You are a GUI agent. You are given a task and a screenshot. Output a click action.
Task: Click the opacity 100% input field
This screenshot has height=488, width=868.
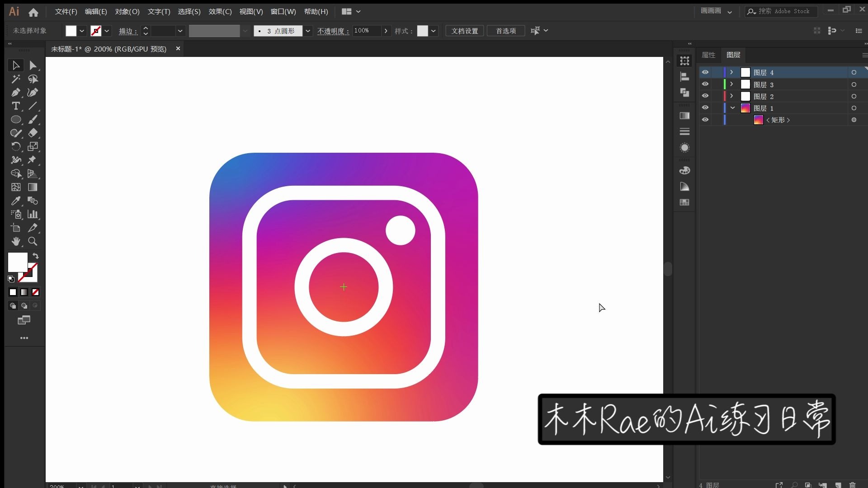click(367, 31)
